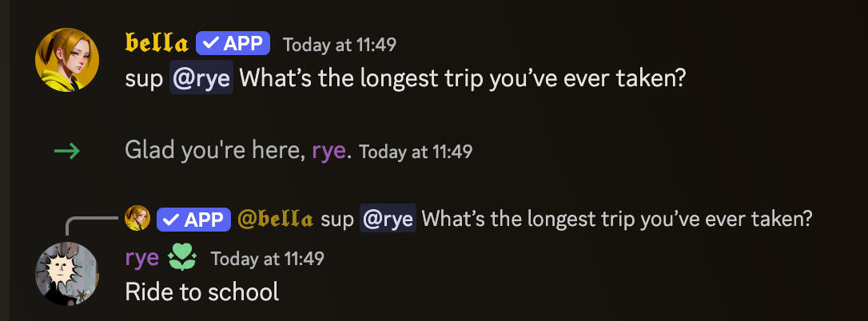868x321 pixels.
Task: Click the @bella username in reply preview
Action: (x=275, y=219)
